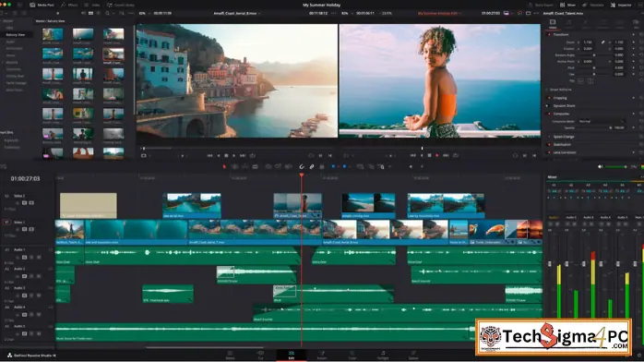Click the media pool search magnifier icon
This screenshot has width=644, height=362.
[108, 13]
